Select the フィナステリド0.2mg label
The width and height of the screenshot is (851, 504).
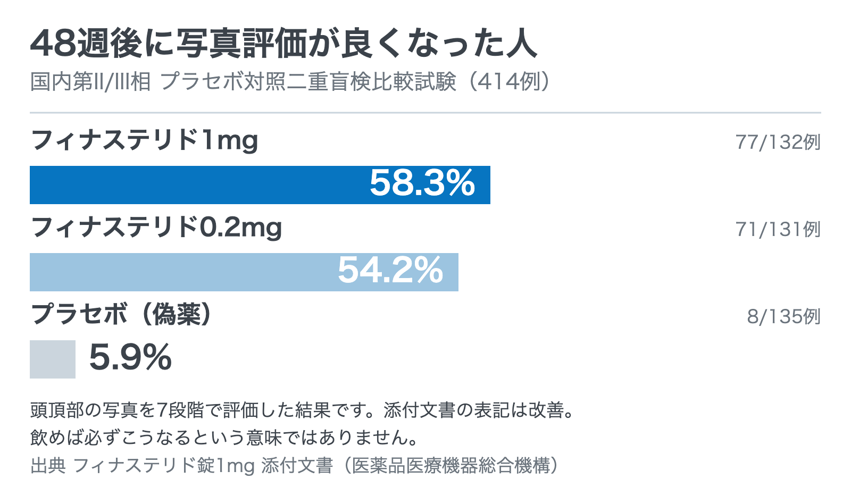[x=156, y=228]
